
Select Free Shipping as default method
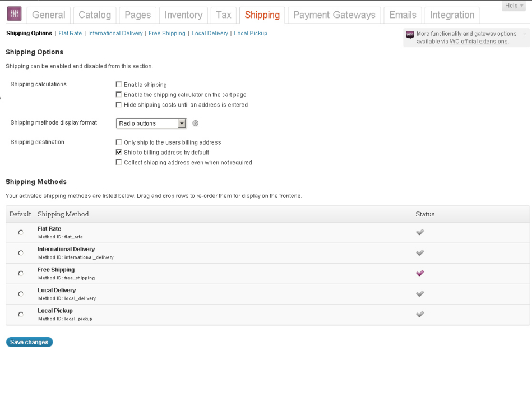coord(20,273)
